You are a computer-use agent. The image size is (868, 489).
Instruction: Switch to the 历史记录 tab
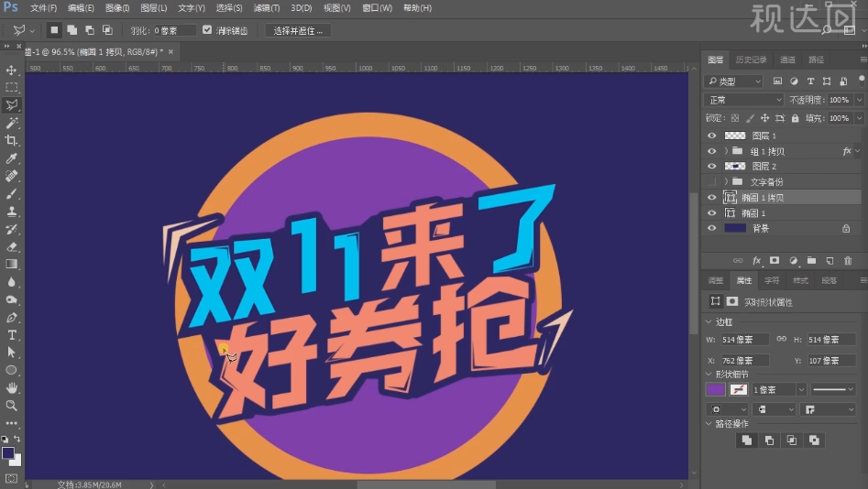click(x=752, y=60)
